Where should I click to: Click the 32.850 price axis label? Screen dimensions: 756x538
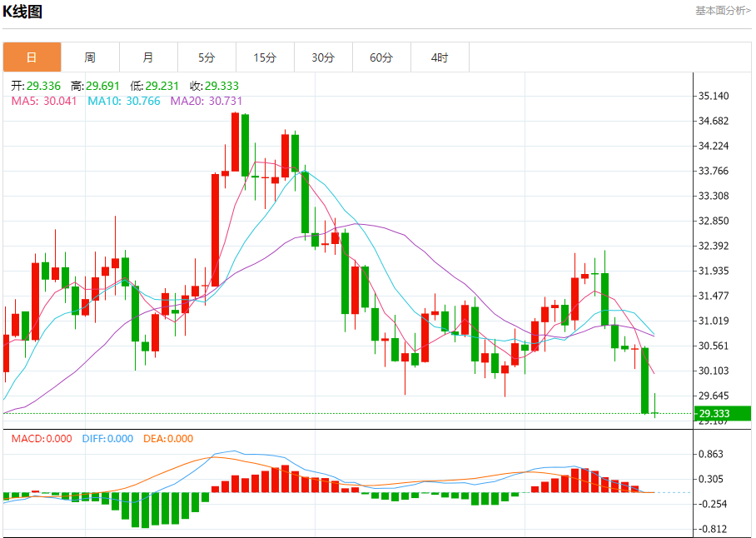point(714,222)
